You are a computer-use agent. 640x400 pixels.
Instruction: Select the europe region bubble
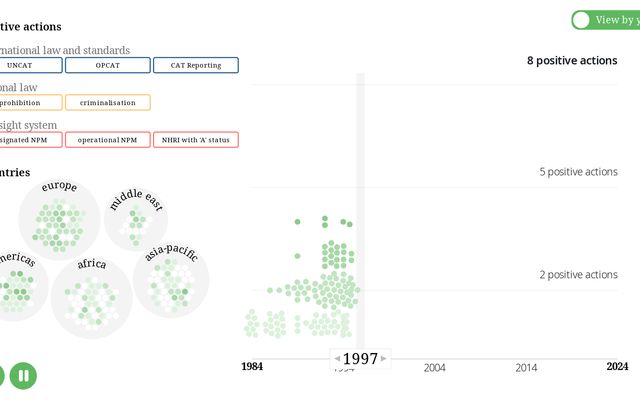59,219
